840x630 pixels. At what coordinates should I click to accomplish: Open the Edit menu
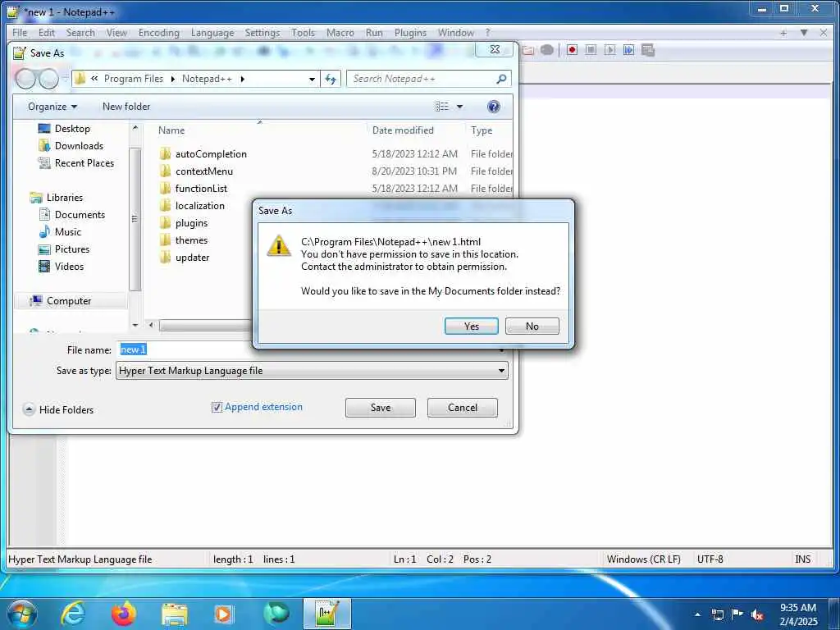47,33
